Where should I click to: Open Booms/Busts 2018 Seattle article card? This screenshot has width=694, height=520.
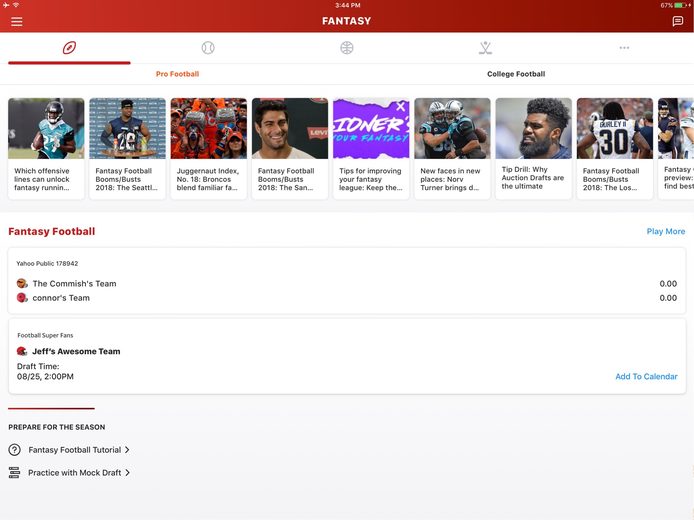pyautogui.click(x=127, y=148)
